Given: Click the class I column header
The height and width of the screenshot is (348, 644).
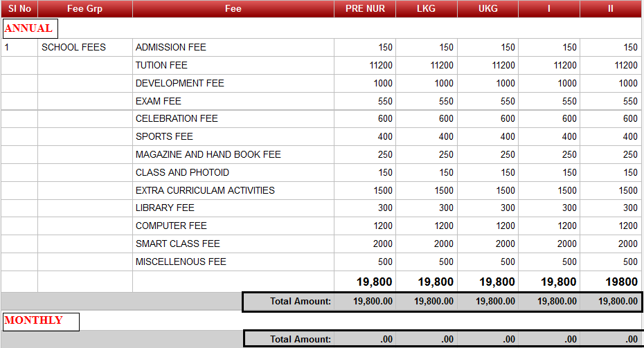Looking at the screenshot, I should click(x=548, y=9).
